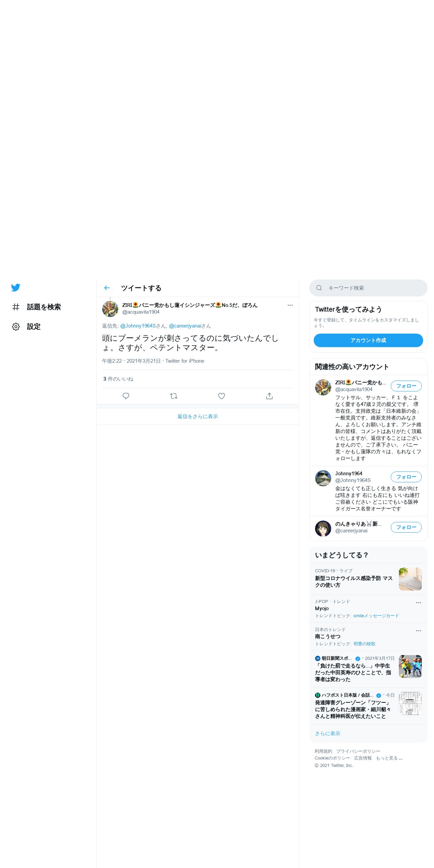Open the tweet's three-dot more menu

[290, 305]
